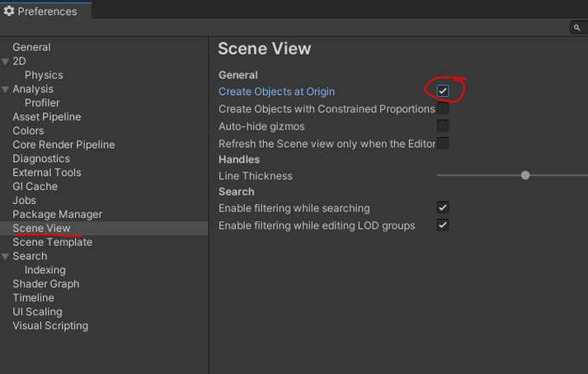Collapse the Search category arrow
Viewport: 588px width, 374px height.
click(x=6, y=257)
